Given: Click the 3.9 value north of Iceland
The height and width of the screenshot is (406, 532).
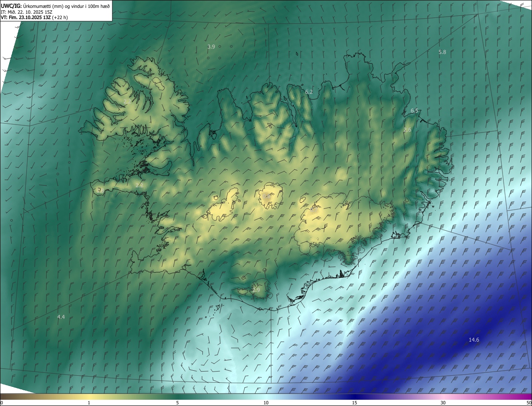Looking at the screenshot, I should 211,47.
